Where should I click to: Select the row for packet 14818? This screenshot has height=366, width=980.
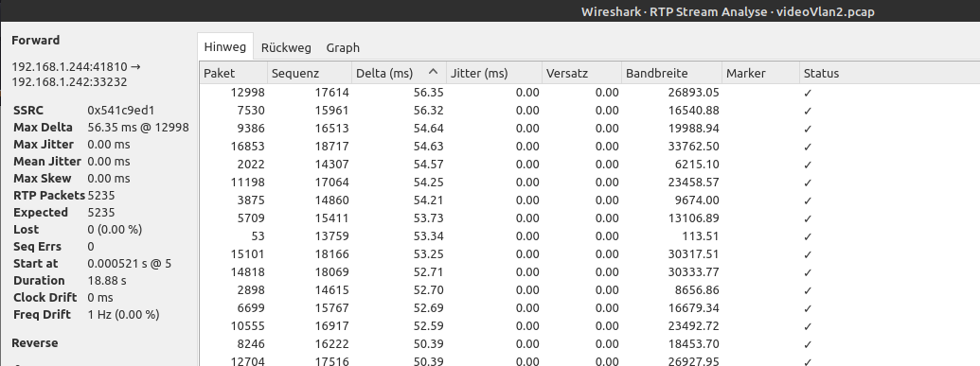[x=589, y=272]
